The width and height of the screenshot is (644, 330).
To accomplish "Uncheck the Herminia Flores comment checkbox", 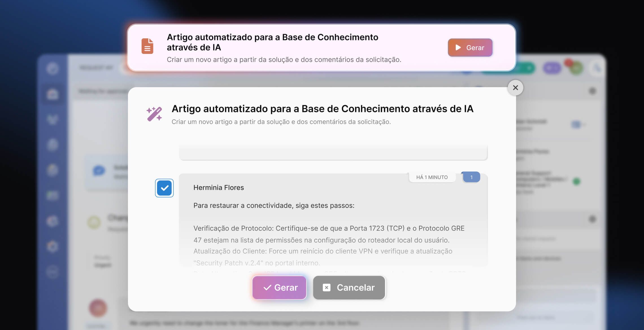I will pos(164,188).
